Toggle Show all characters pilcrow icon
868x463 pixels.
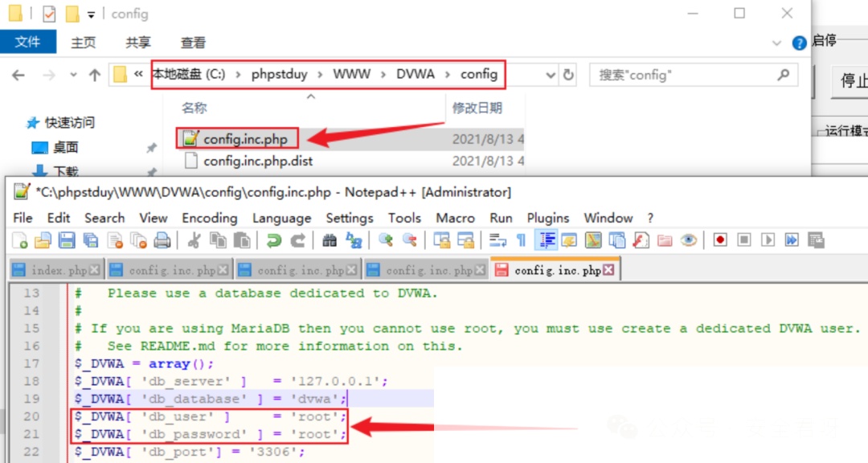(x=521, y=240)
